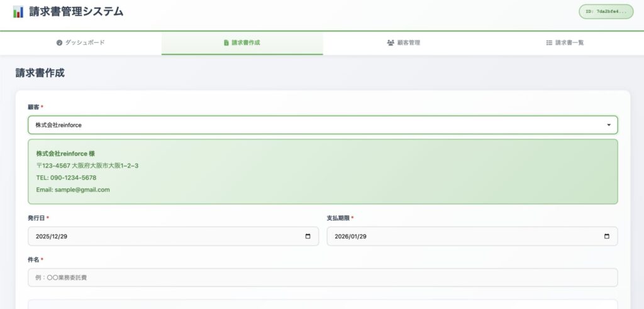Open the calendar picker for 発行日
Viewport: 644px width, 309px height.
(308, 236)
